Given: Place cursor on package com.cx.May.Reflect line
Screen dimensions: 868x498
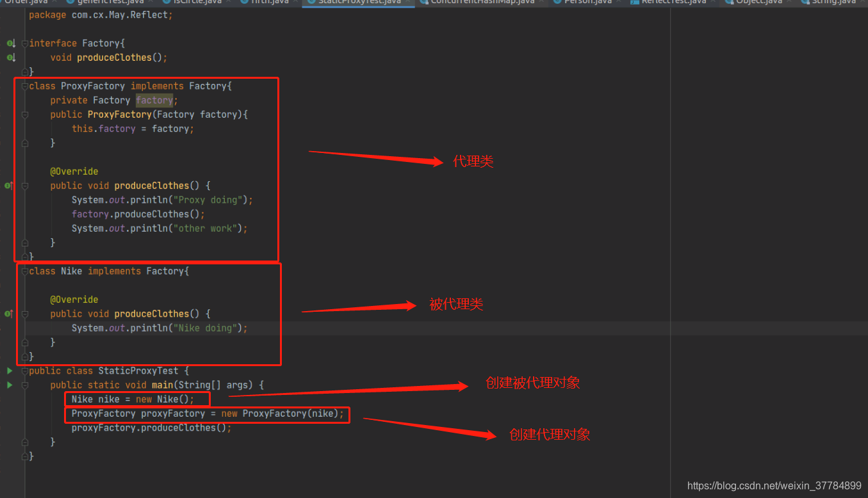Looking at the screenshot, I should click(x=101, y=15).
